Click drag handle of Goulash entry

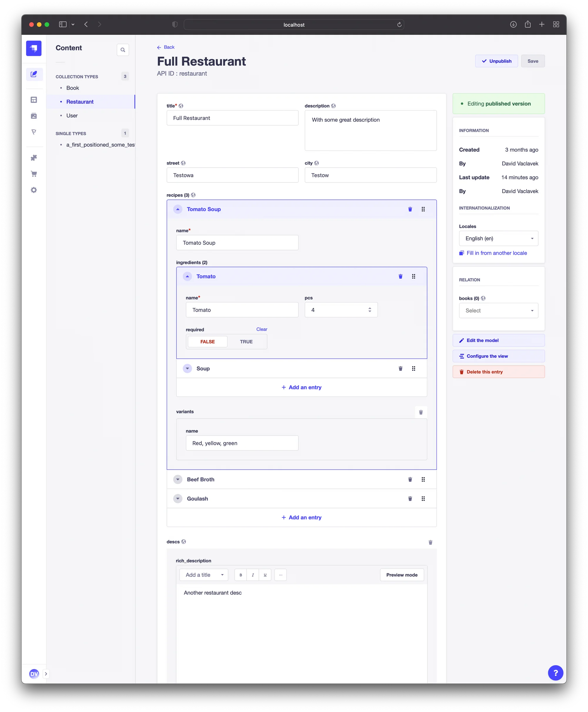[423, 498]
